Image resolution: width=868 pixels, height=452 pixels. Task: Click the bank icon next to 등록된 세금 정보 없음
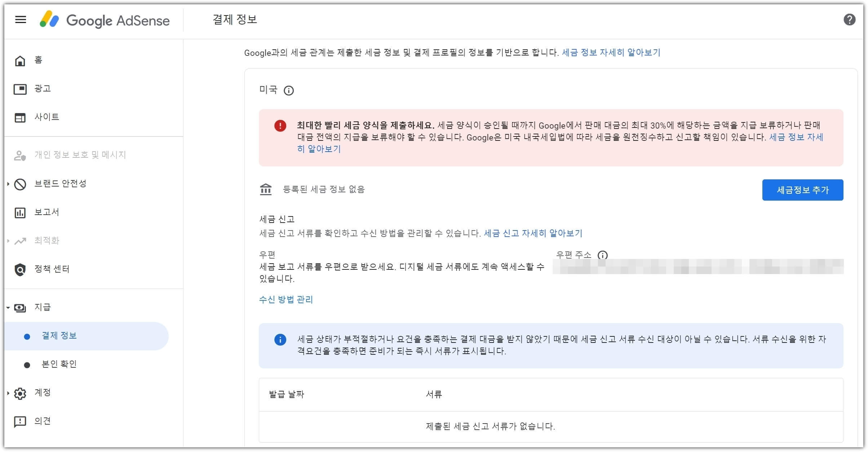266,189
